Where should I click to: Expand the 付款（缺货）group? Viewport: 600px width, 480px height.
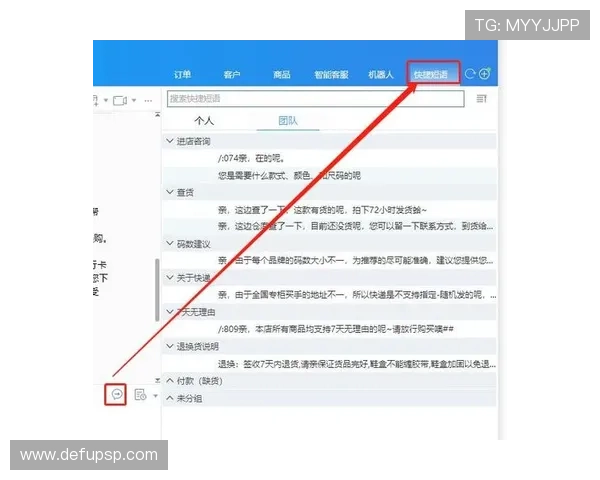click(170, 381)
